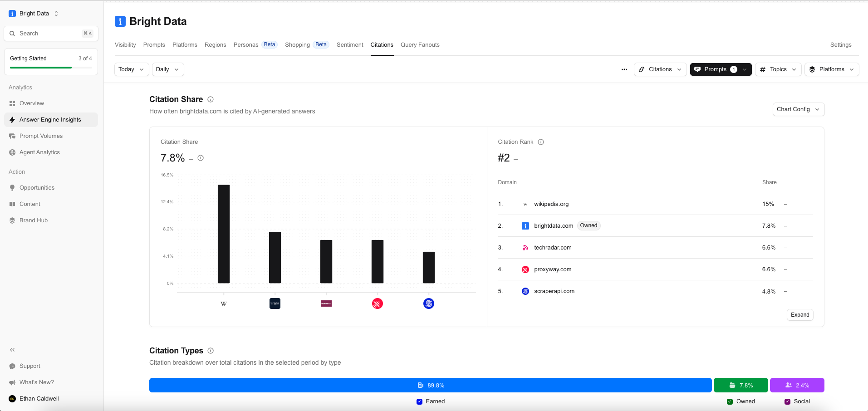Click the TechRadar logo under chart
This screenshot has height=411, width=868.
tap(326, 303)
